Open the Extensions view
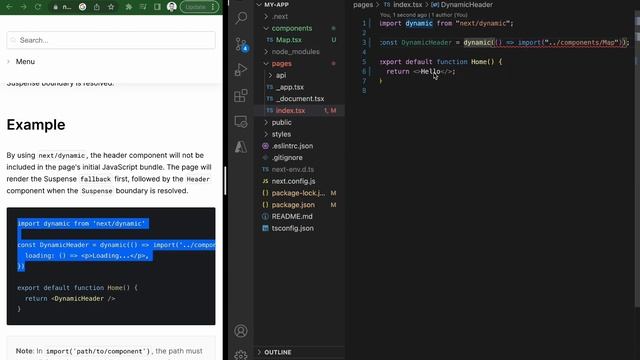Image resolution: width=640 pixels, height=360 pixels. pyautogui.click(x=241, y=96)
